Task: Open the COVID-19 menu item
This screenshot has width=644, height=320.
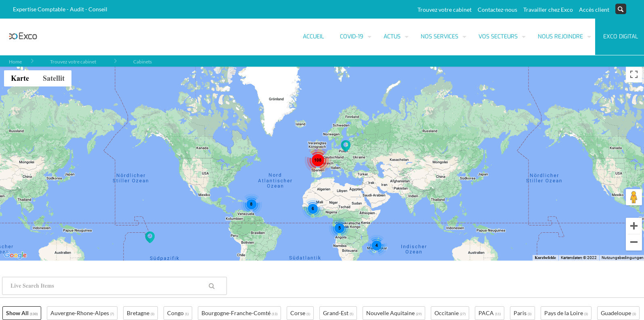Action: 351,36
